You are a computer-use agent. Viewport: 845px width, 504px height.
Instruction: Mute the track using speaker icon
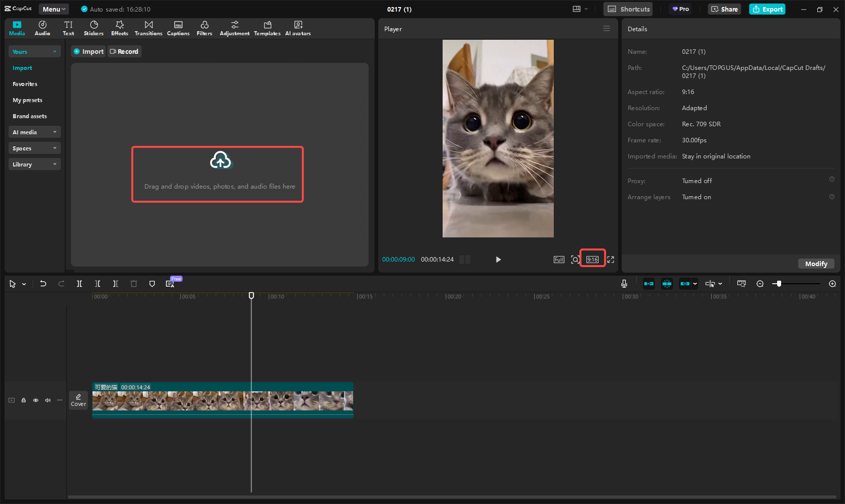(48, 400)
